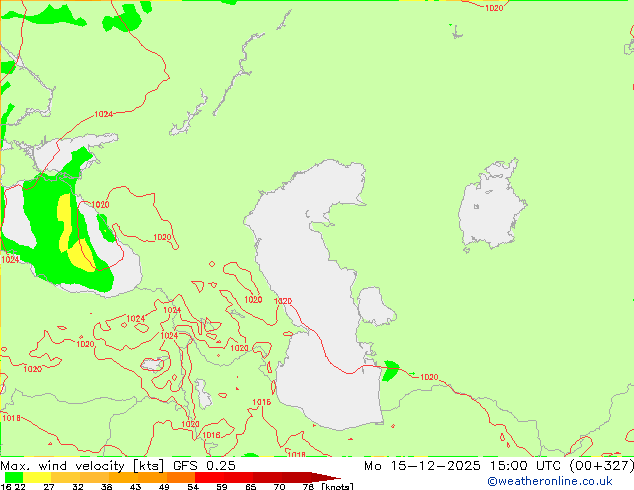Click the legend value '59'
634x490 pixels.
click(222, 487)
